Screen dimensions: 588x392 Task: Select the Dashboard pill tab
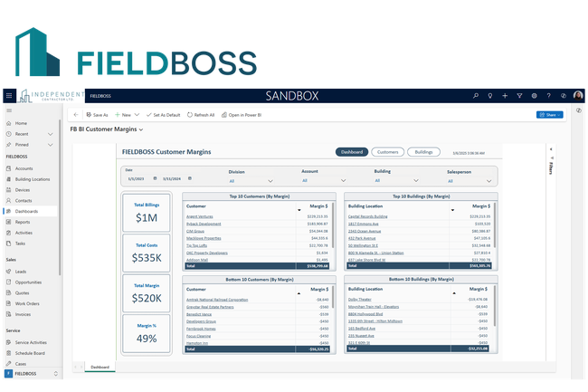(352, 152)
